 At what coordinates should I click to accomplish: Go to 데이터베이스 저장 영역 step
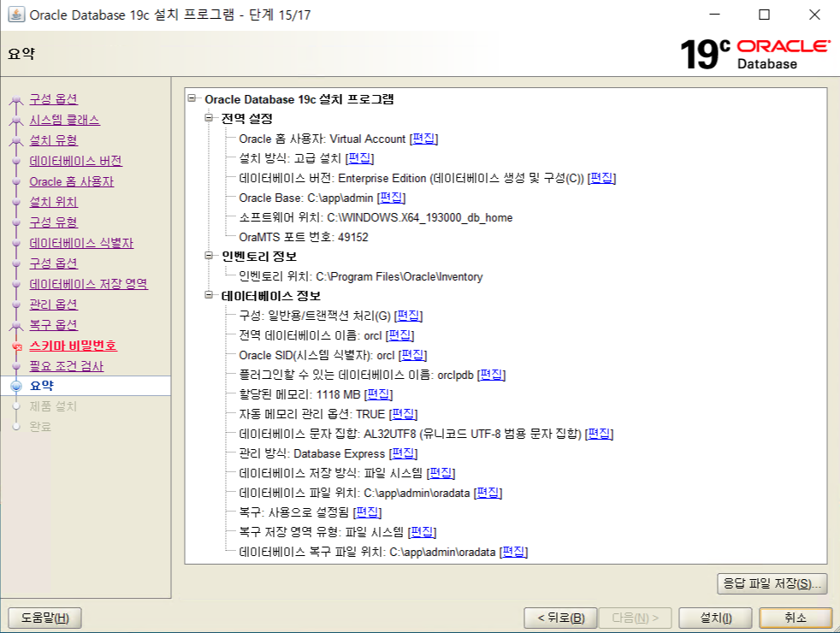pos(88,284)
